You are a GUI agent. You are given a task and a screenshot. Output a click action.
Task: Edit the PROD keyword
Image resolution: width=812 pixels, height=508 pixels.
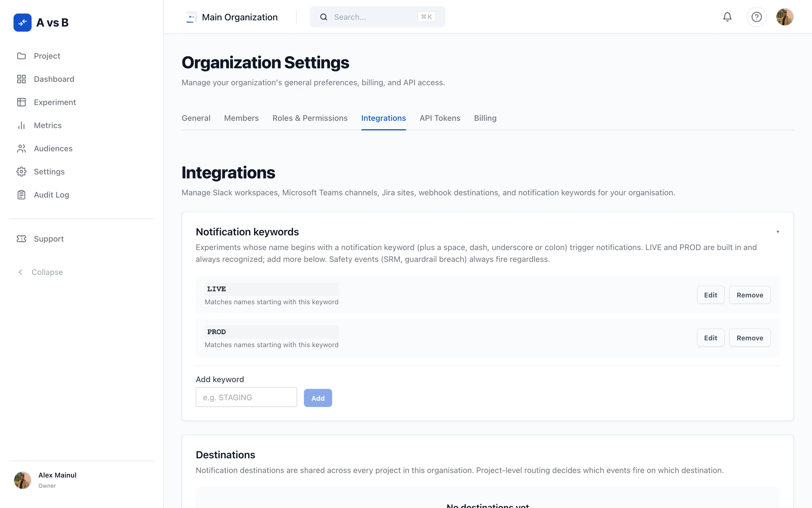[710, 338]
